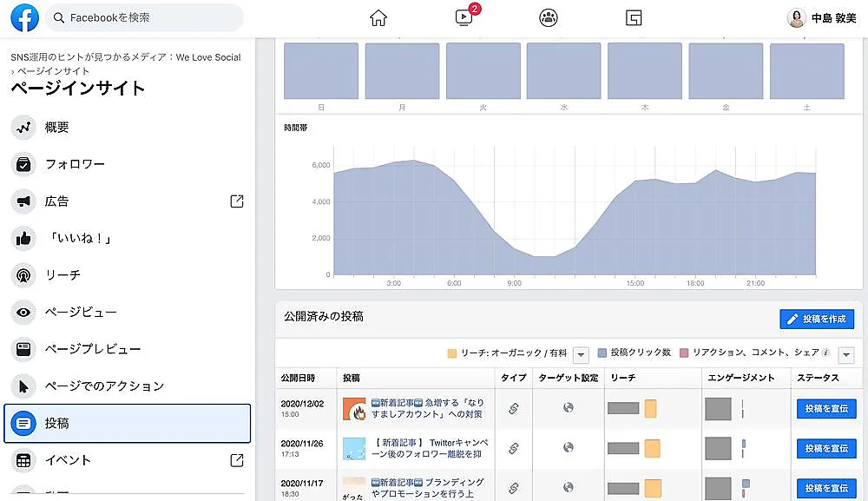Click the Facebookを検索 search field
The image size is (868, 501).
145,17
